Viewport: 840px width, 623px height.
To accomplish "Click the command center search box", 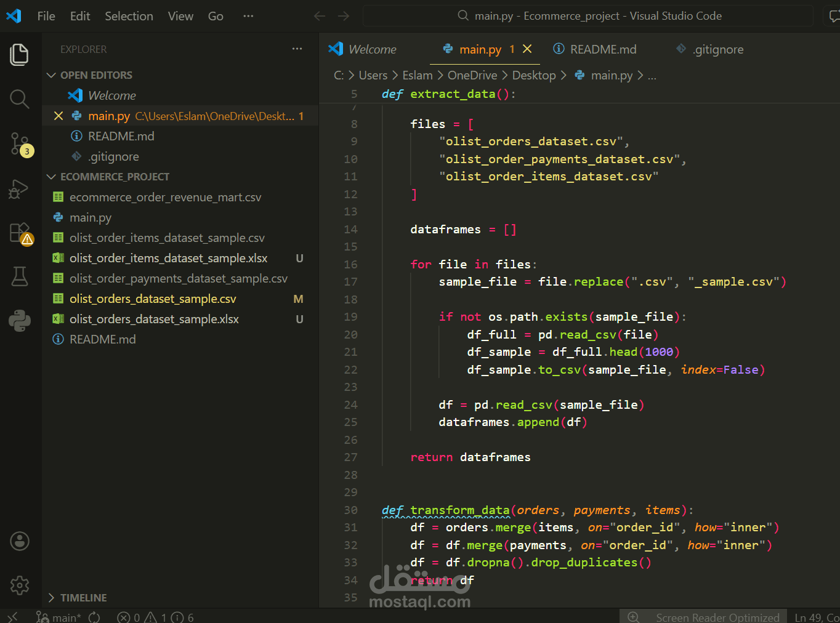I will (588, 16).
